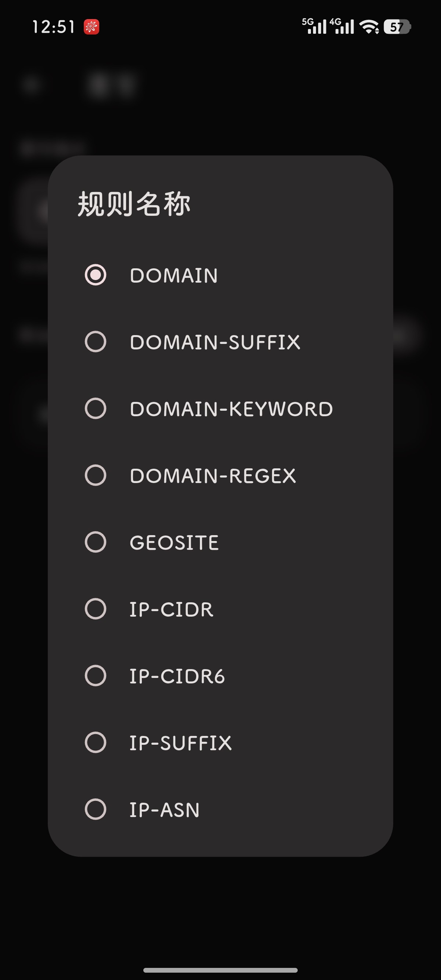
Task: Tap the DOMAIN-SUFFIX option label
Action: click(x=215, y=342)
